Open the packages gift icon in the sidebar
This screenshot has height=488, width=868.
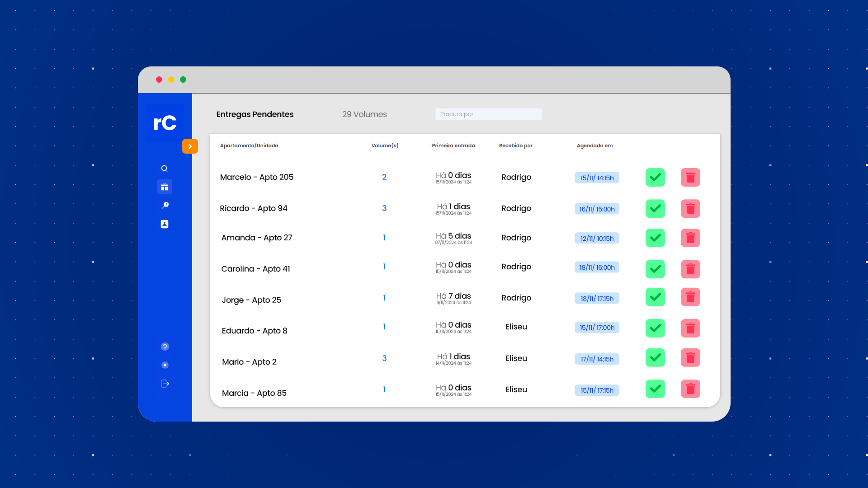click(165, 187)
